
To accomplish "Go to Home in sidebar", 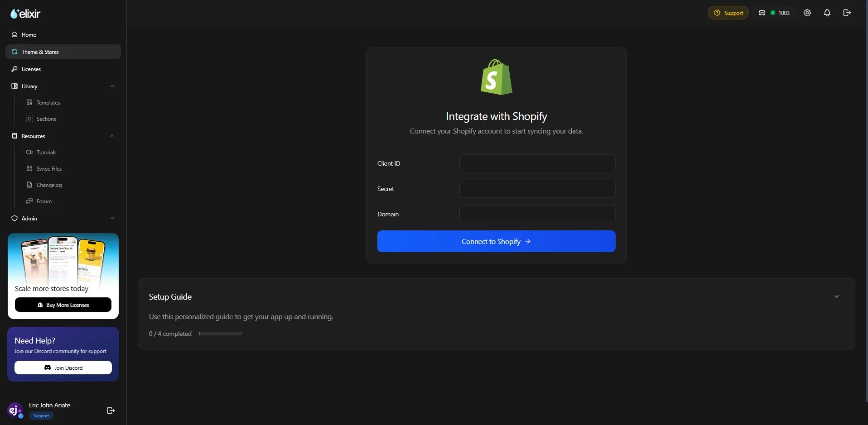I will tap(63, 34).
